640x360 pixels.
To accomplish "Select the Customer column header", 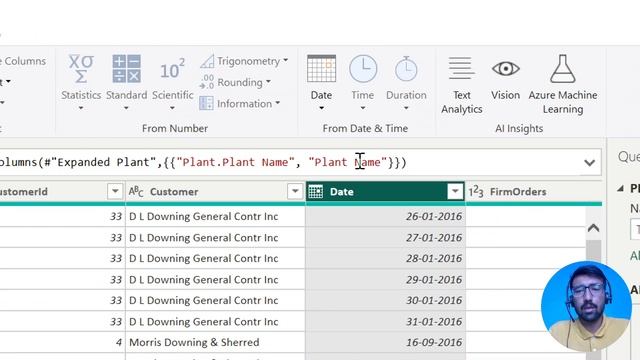I will coord(216,191).
